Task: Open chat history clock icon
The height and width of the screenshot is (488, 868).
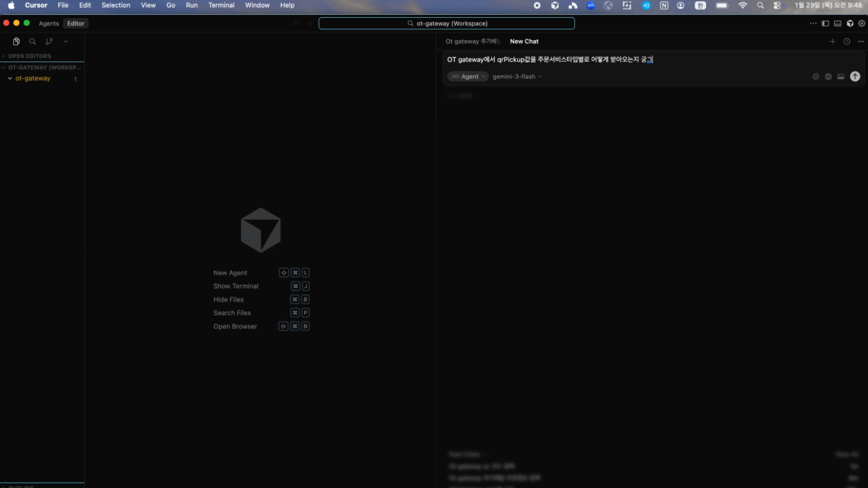Action: point(847,41)
